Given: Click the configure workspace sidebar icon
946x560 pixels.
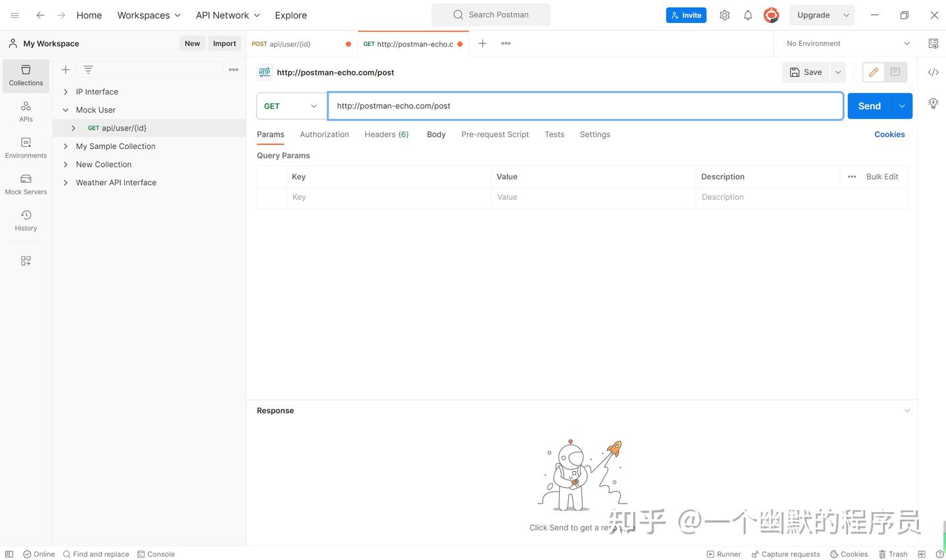Looking at the screenshot, I should [26, 261].
